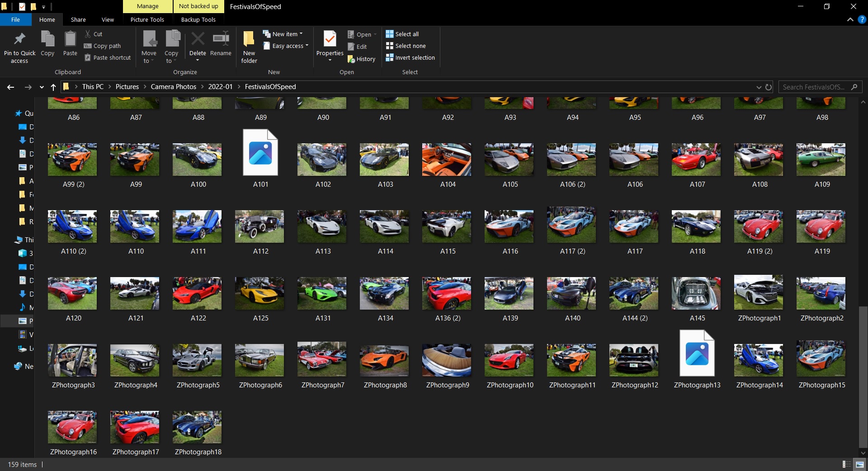Viewport: 868px width, 471px height.
Task: Click Pin to Quick access icon
Action: pos(19,40)
